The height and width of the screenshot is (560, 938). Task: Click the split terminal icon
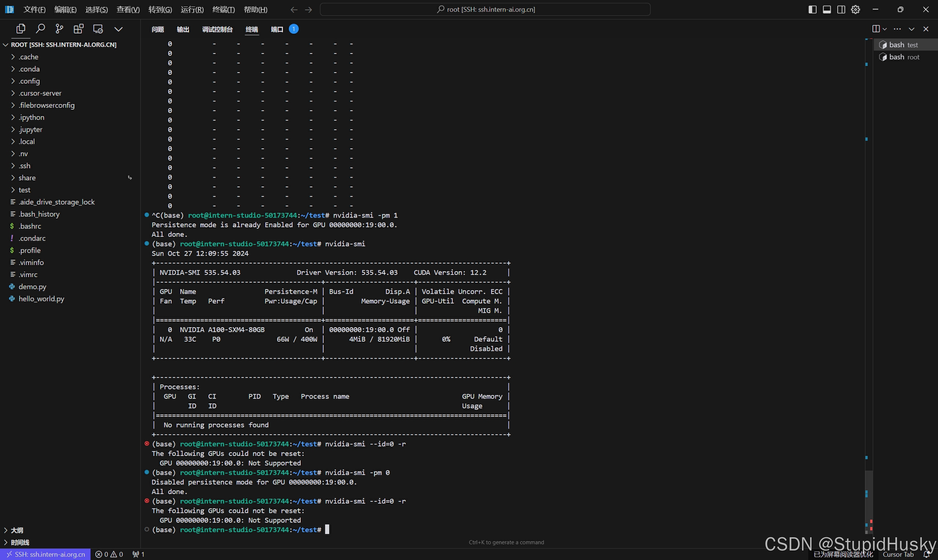[x=876, y=29]
